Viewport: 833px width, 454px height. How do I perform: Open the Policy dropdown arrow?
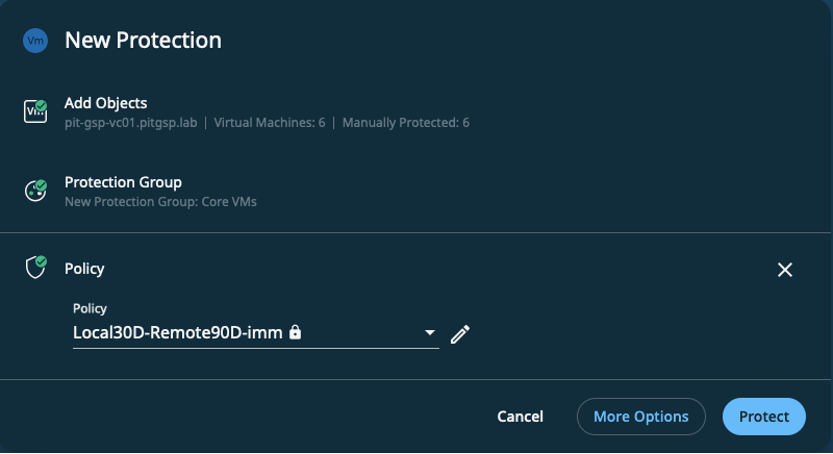[430, 333]
